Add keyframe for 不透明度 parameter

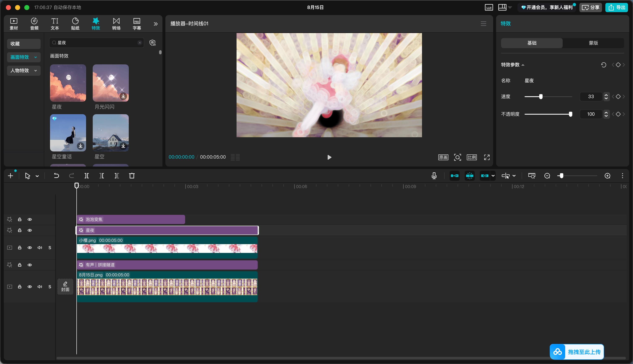pyautogui.click(x=618, y=114)
